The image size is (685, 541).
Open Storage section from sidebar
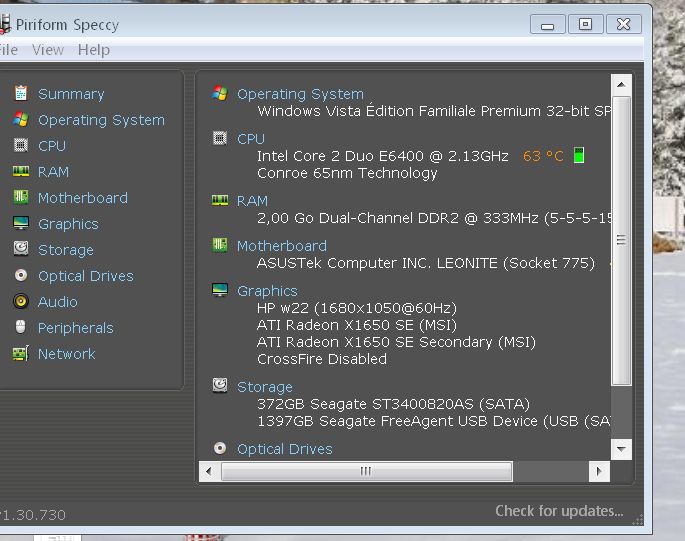click(66, 250)
